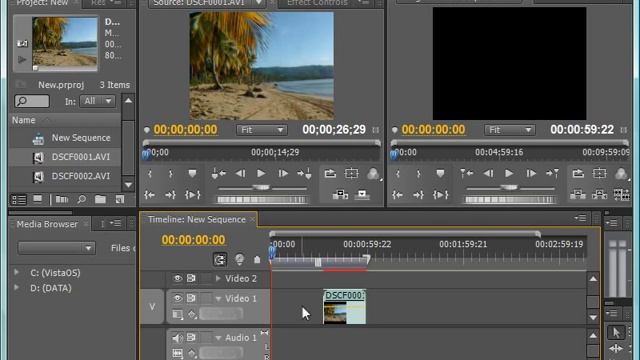Viewport: 640px width, 360px height.
Task: Go to previous edit point in Program monitor
Action: click(x=467, y=174)
